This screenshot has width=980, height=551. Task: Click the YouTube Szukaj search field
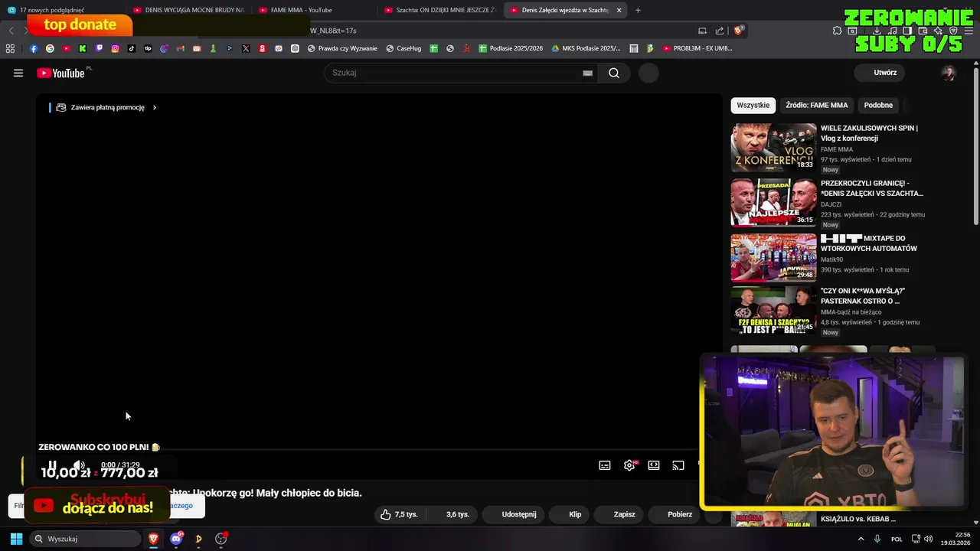(x=462, y=73)
